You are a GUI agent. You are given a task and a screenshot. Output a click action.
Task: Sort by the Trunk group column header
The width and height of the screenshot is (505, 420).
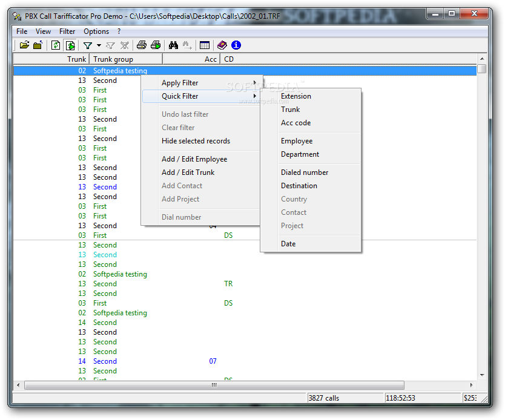point(125,59)
